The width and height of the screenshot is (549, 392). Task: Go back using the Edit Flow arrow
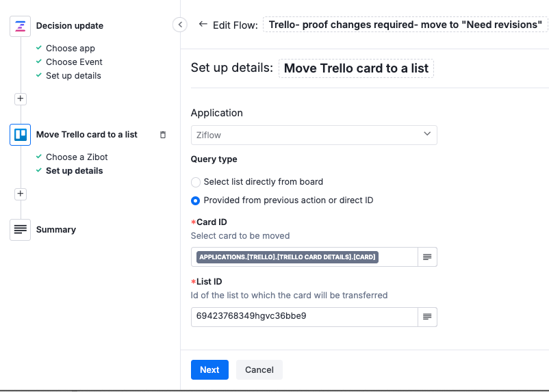click(x=203, y=24)
